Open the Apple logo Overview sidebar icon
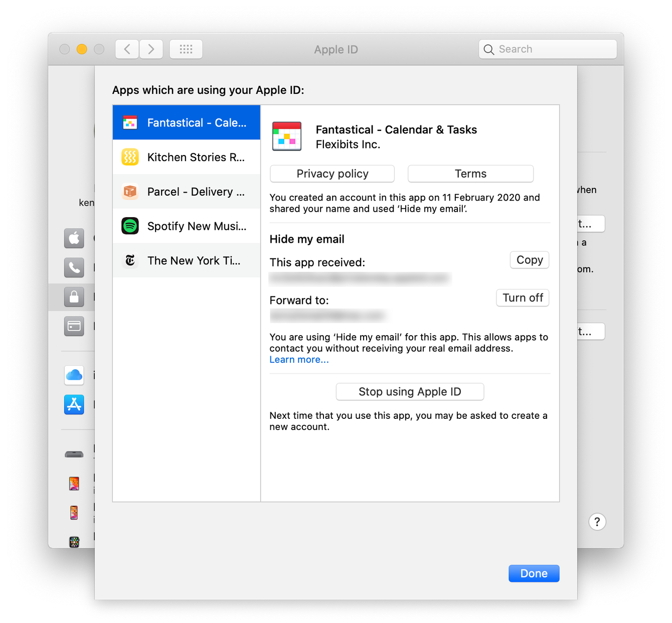Screen dimensions: 672x623 click(x=74, y=238)
